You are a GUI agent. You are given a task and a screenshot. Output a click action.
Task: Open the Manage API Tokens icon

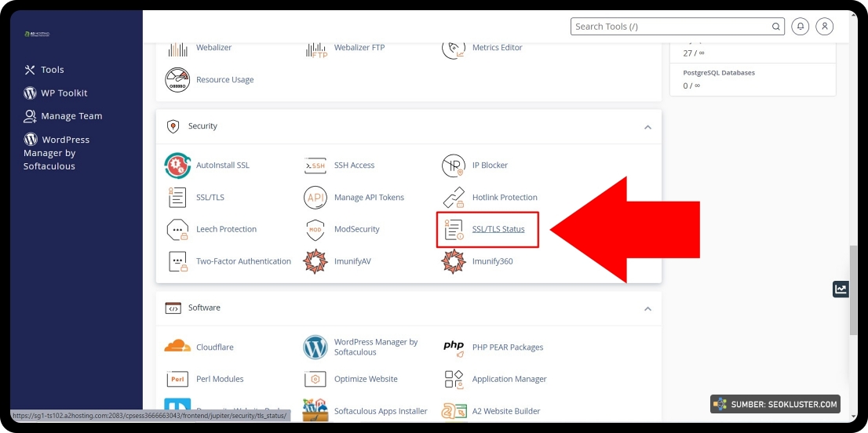point(315,198)
